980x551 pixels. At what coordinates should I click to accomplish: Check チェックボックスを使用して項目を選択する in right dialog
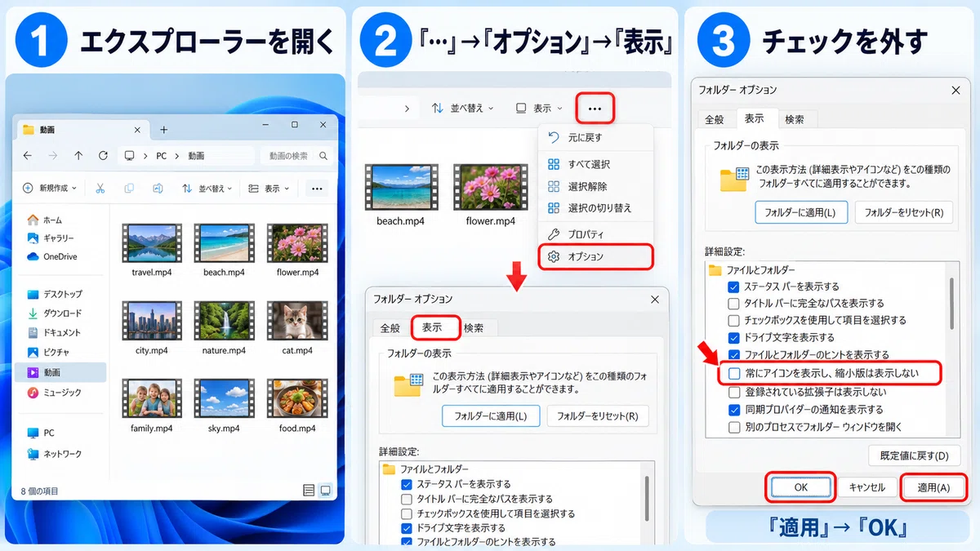pyautogui.click(x=733, y=320)
